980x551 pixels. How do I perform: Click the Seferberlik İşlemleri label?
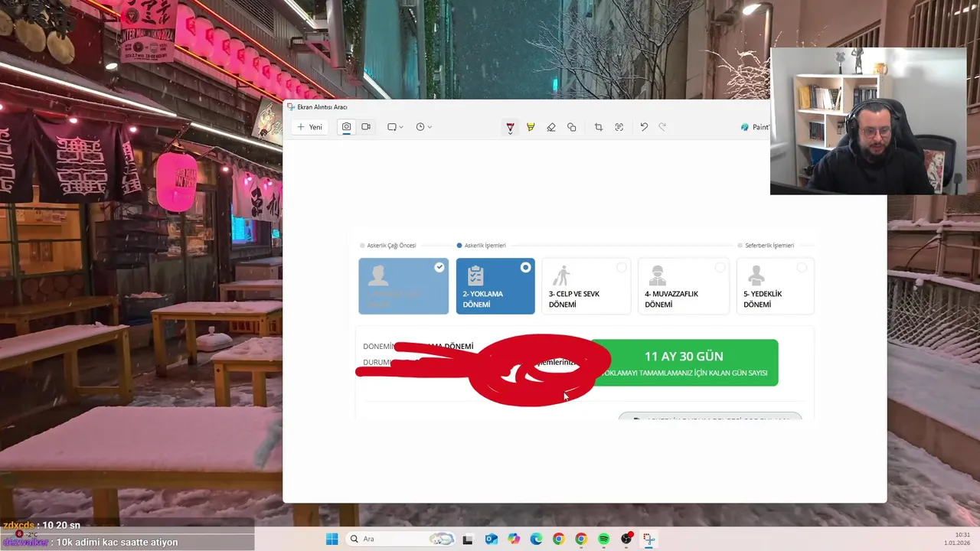point(769,246)
